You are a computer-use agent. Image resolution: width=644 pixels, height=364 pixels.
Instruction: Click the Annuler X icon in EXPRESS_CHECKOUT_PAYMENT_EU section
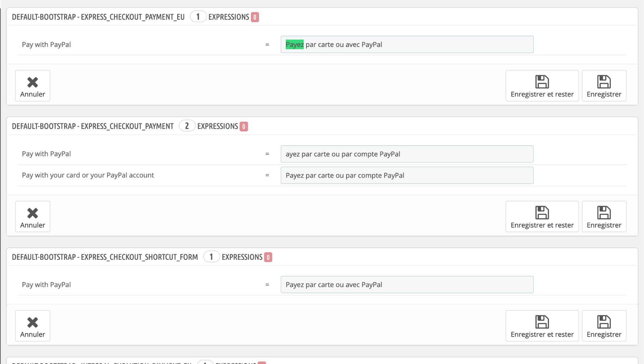[33, 82]
